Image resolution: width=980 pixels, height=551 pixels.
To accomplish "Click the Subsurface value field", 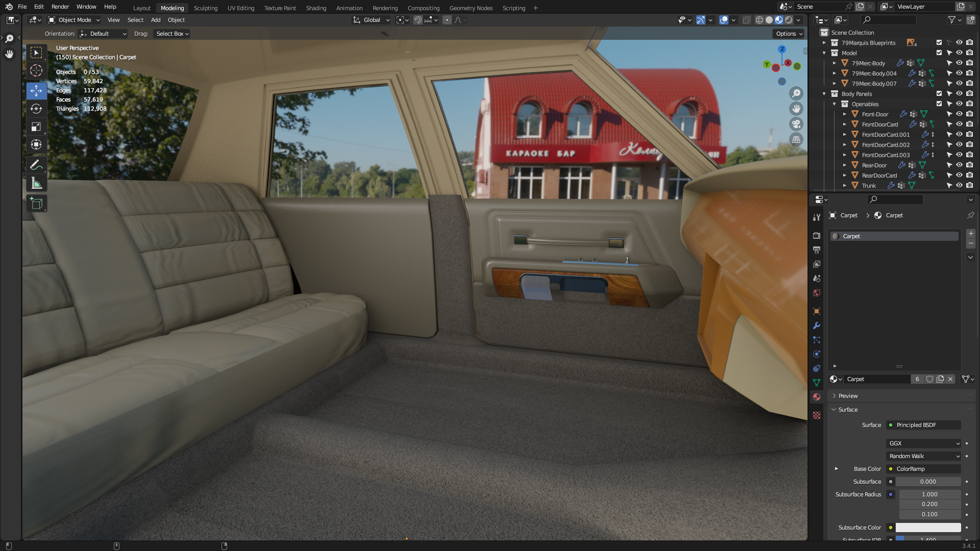I will (928, 482).
